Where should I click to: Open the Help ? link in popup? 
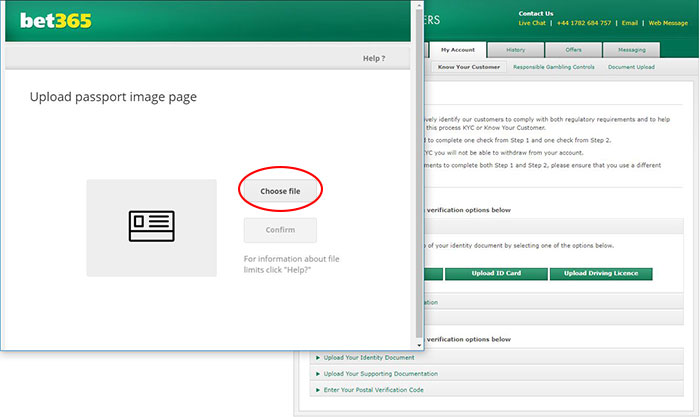[374, 58]
